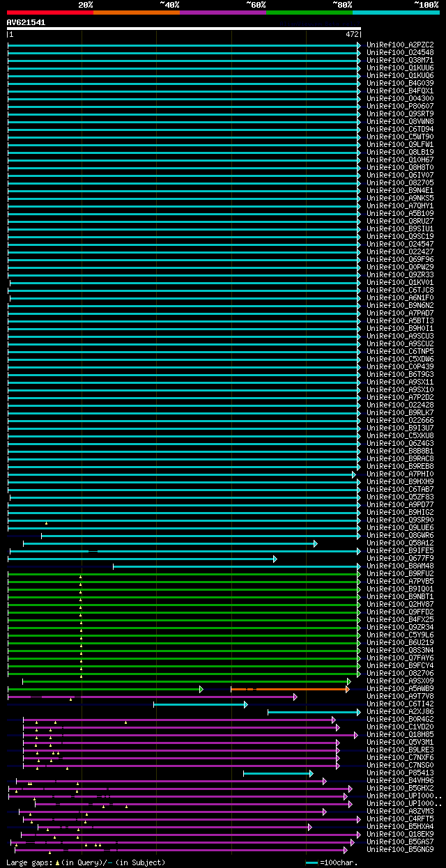Viewport: 446px width, 868px height.
Task: Click the UniRef100_Q69F96 label
Action: (x=400, y=260)
